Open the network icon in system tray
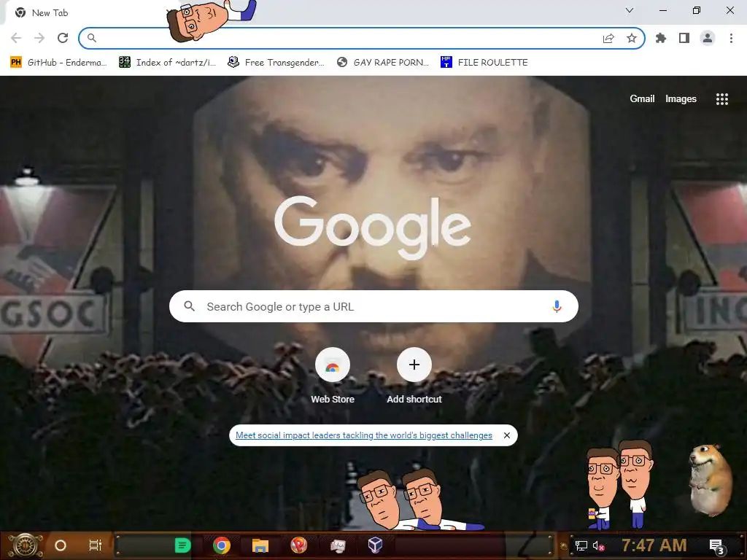 tap(581, 545)
